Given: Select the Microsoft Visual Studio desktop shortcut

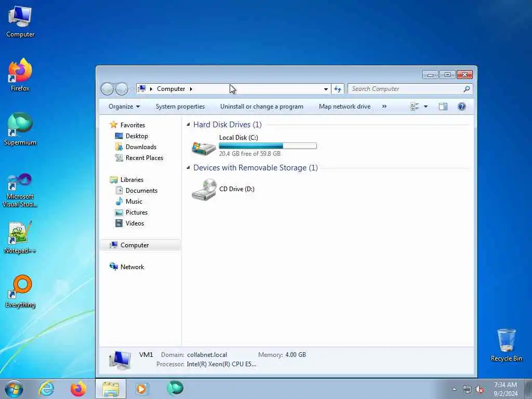Looking at the screenshot, I should (x=20, y=190).
